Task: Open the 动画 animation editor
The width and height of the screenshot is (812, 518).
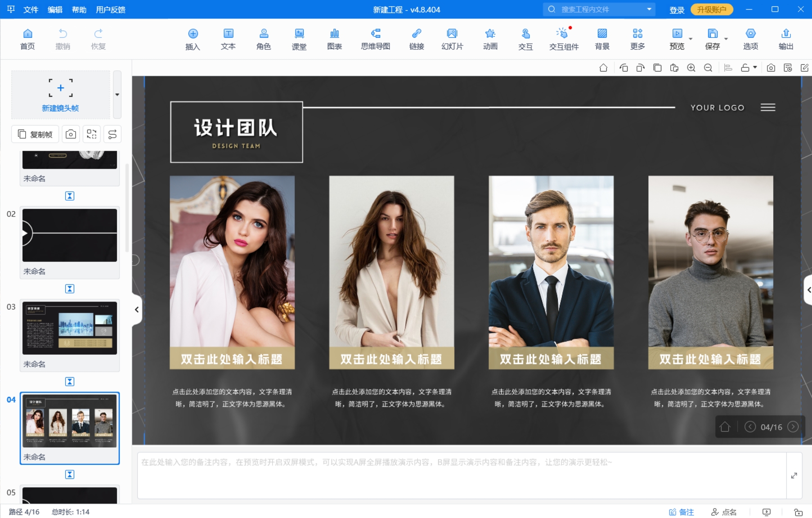Action: click(x=490, y=39)
